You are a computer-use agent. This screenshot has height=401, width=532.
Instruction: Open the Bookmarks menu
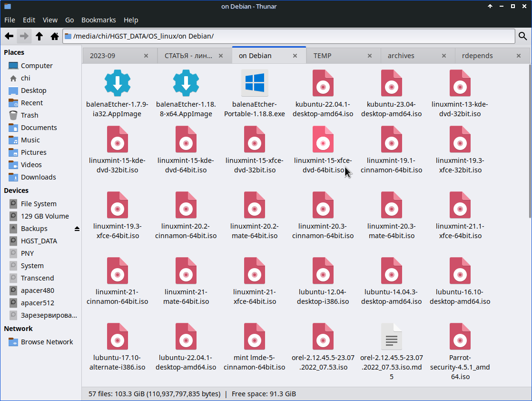99,20
